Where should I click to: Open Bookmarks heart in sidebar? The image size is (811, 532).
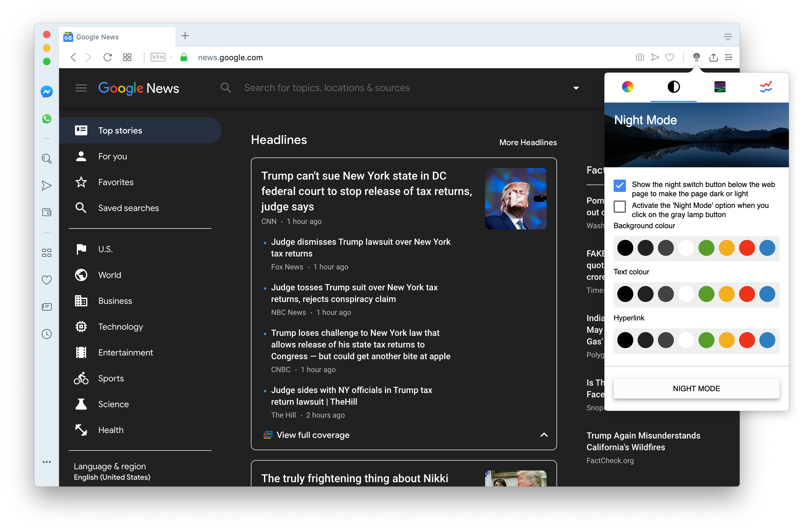(x=47, y=280)
